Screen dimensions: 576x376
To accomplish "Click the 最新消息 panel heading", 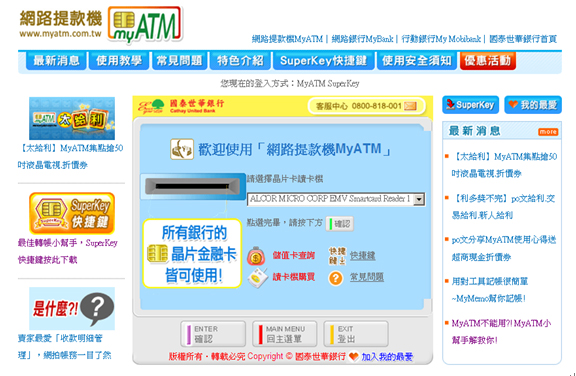I will [475, 131].
